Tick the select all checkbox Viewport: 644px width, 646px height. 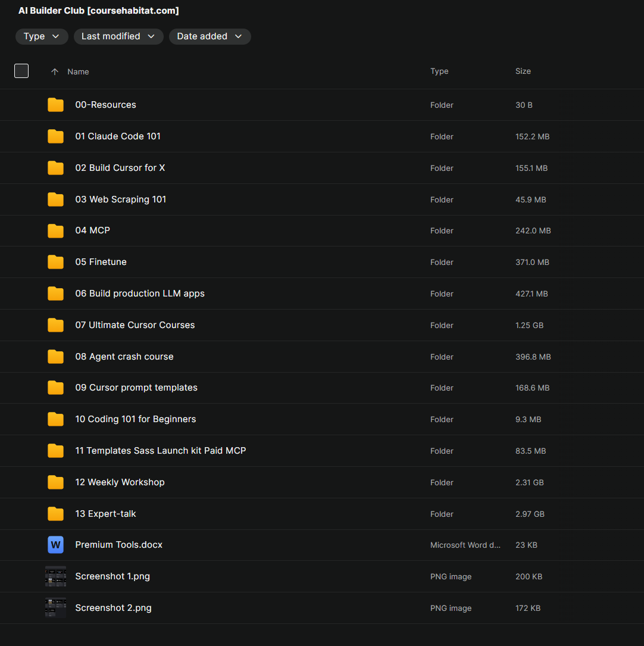pyautogui.click(x=21, y=71)
